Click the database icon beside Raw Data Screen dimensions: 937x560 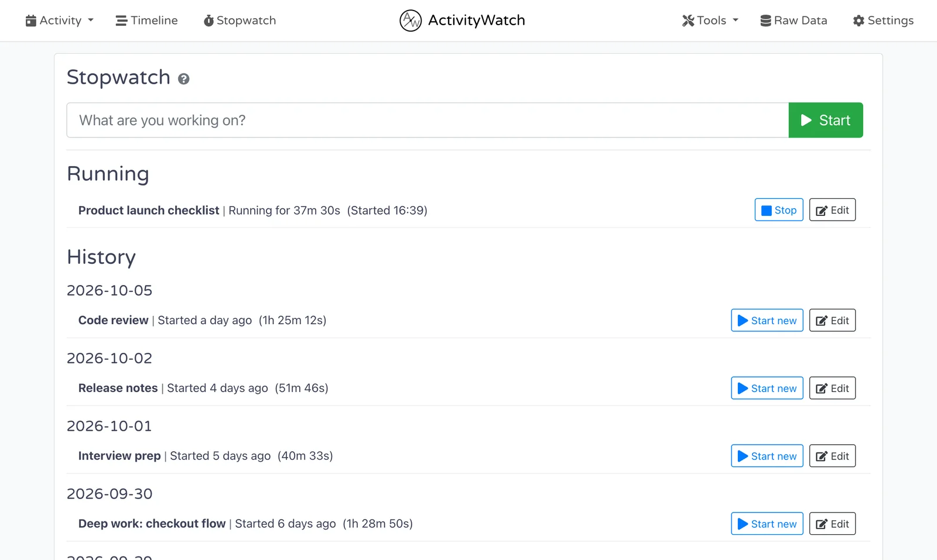pyautogui.click(x=765, y=20)
